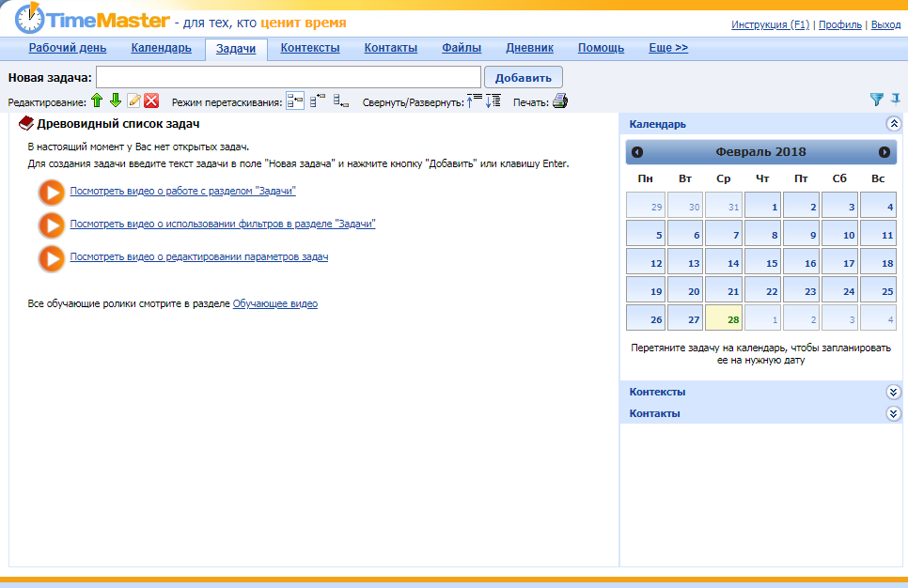Open the funnel filter icon
This screenshot has height=588, width=908.
tap(877, 99)
